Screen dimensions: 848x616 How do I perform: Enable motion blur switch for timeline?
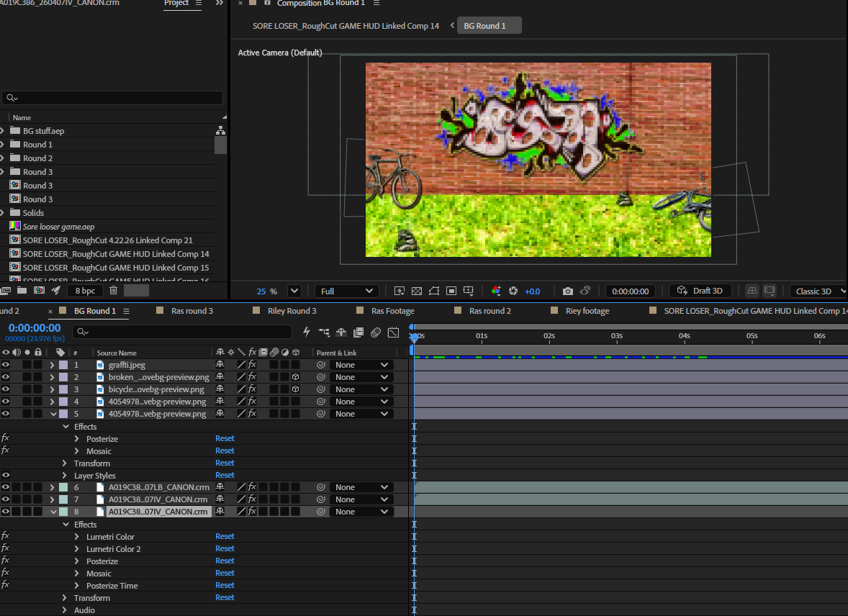tap(376, 332)
